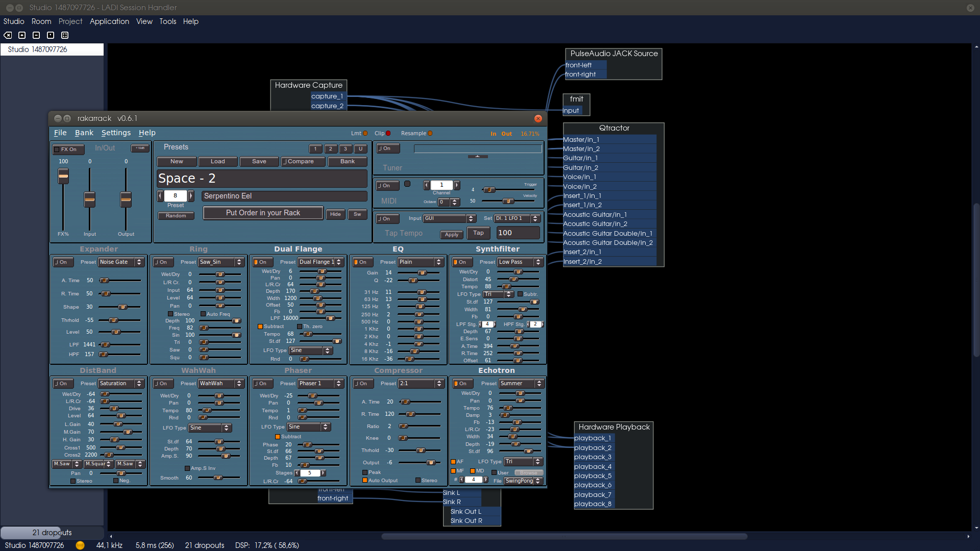Image resolution: width=980 pixels, height=551 pixels.
Task: Turn on the Tuner On button
Action: pos(388,148)
